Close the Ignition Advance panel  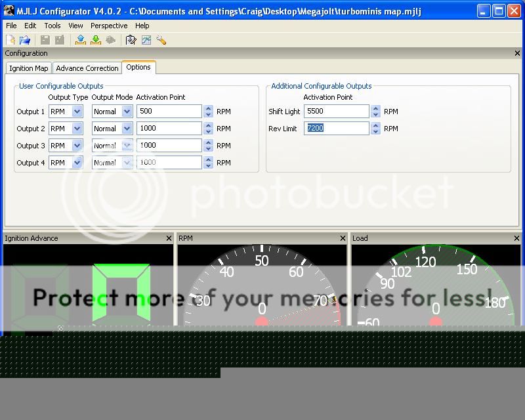pos(169,238)
